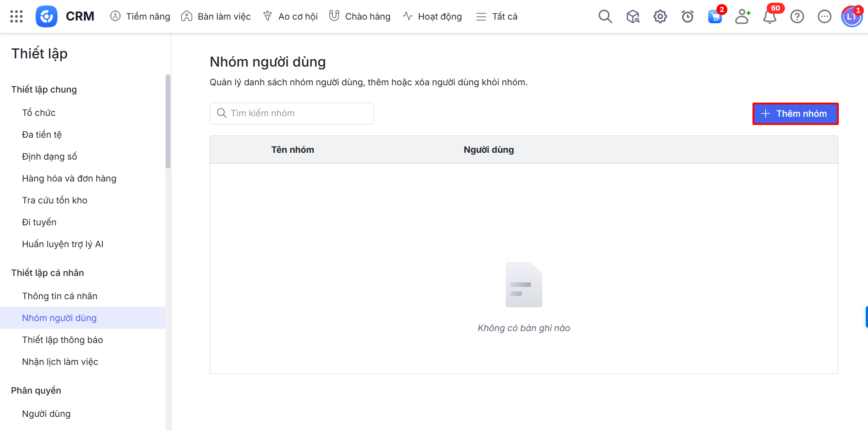The width and height of the screenshot is (868, 431).
Task: Go to the Chào hàng tab
Action: 360,16
